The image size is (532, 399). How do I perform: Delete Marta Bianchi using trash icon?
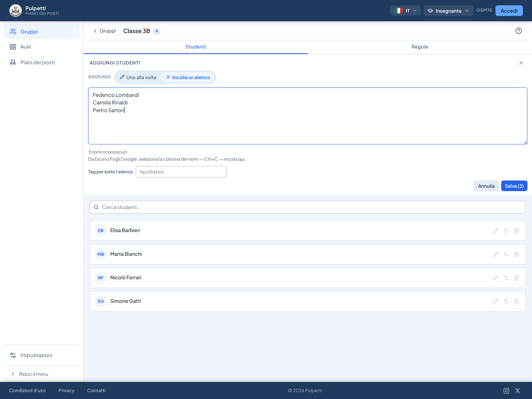tap(517, 254)
